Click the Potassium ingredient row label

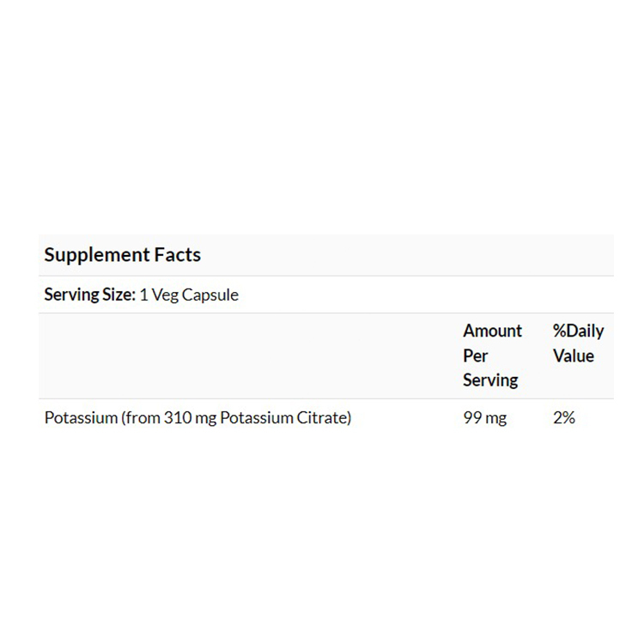(197, 419)
